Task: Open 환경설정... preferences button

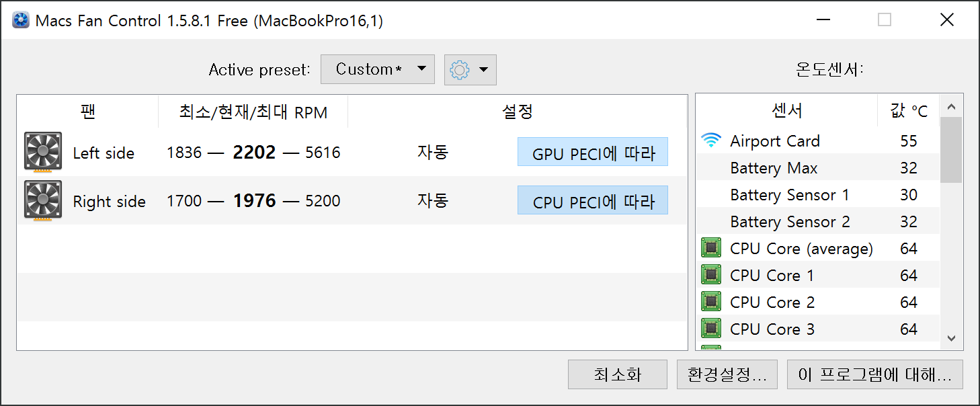Action: click(727, 374)
